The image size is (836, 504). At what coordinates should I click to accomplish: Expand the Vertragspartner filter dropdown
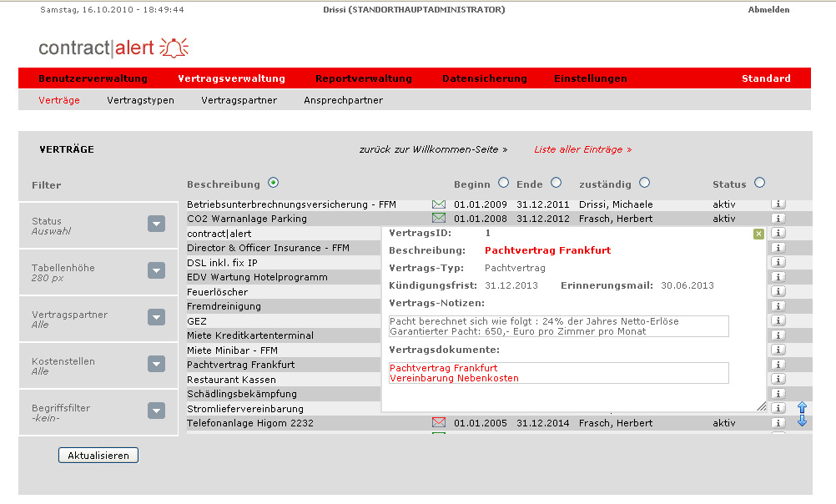pyautogui.click(x=156, y=317)
